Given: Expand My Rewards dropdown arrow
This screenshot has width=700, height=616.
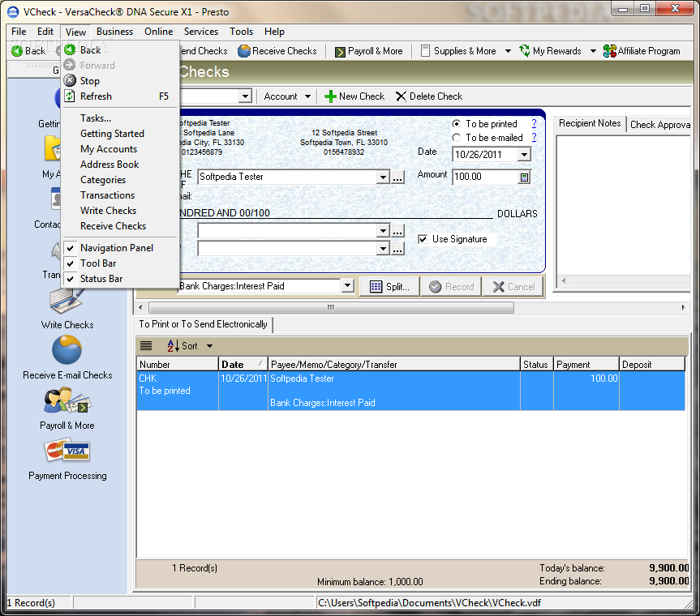Looking at the screenshot, I should 593,51.
